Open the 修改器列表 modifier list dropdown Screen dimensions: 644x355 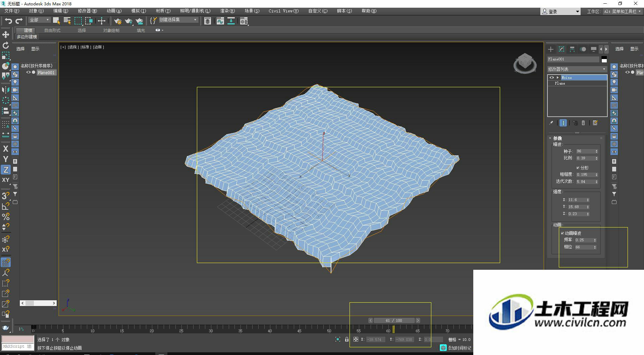click(577, 69)
